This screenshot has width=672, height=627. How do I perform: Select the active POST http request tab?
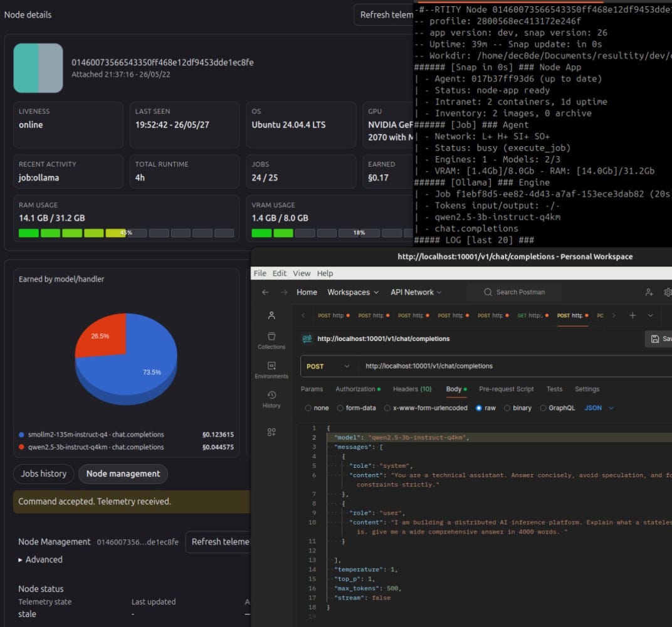(572, 315)
